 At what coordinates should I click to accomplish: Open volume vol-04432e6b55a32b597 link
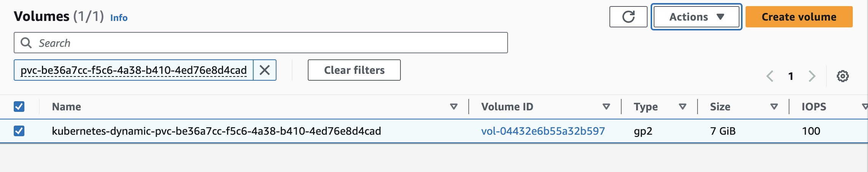[x=543, y=131]
